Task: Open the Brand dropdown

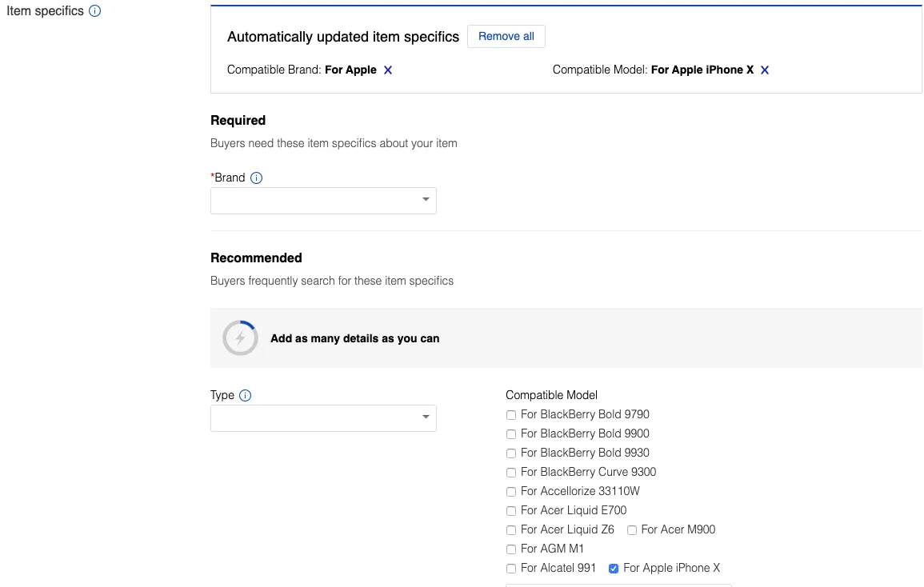Action: click(323, 201)
